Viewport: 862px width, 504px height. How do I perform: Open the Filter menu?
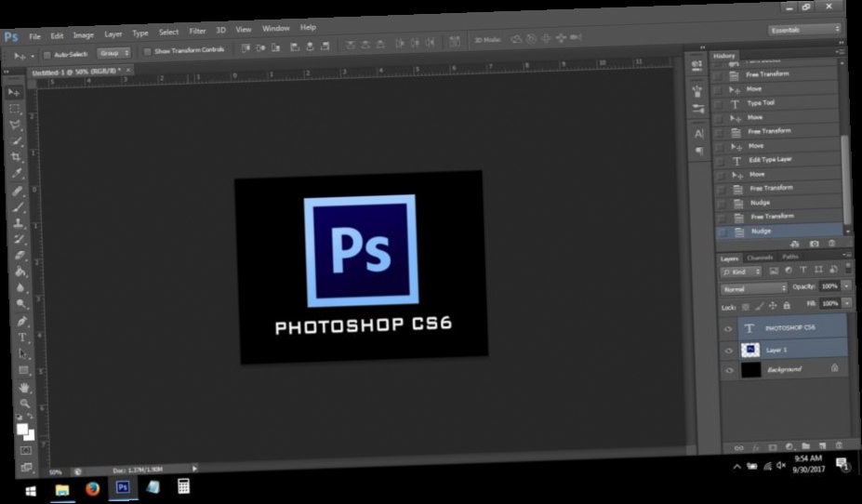(197, 32)
